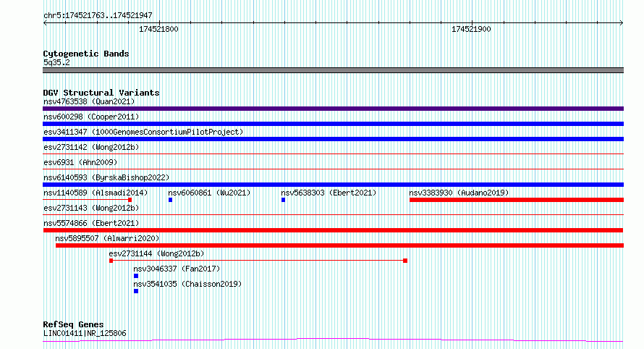Click the blue square marker under nsv3541035
The image size is (644, 349).
coord(136,291)
